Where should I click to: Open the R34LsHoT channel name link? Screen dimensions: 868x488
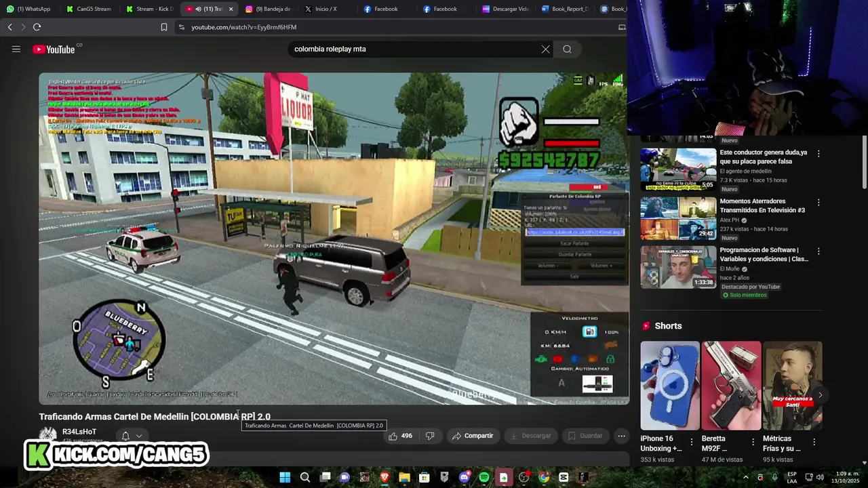79,432
